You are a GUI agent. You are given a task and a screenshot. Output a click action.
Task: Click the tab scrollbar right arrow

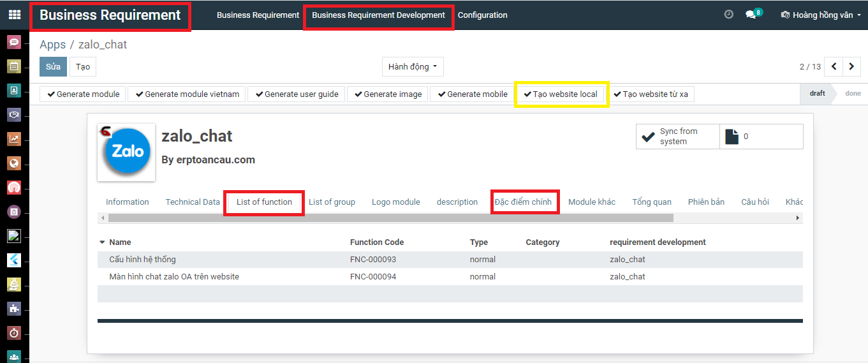[x=798, y=218]
